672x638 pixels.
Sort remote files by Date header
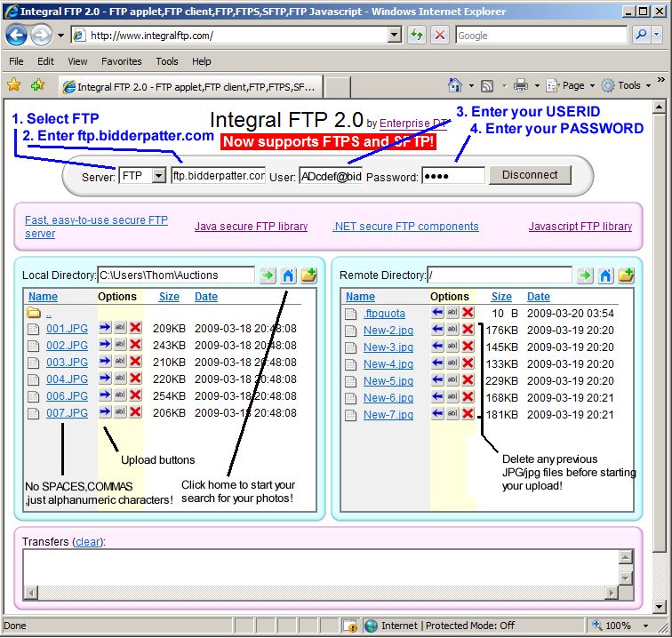click(x=539, y=297)
